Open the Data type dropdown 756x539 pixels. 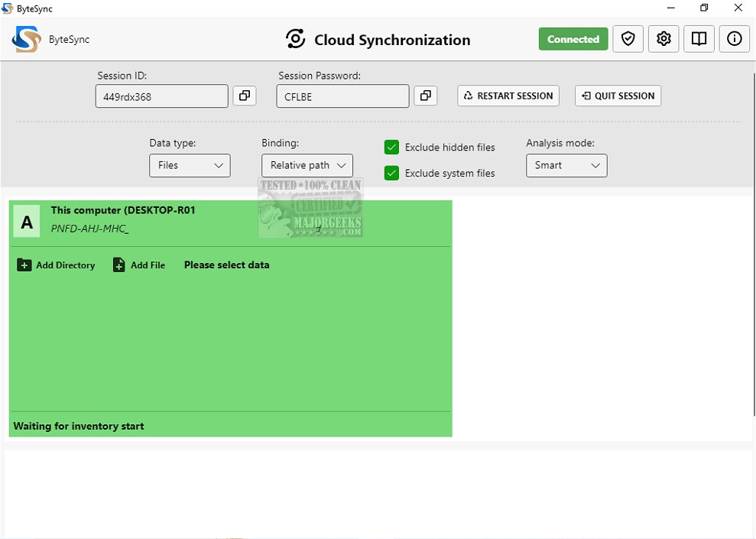pyautogui.click(x=190, y=165)
